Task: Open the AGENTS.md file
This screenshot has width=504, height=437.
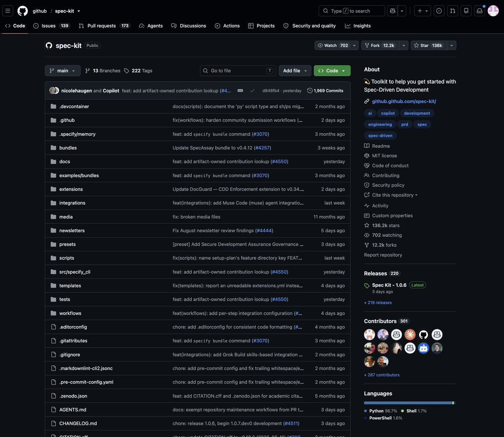Action: [x=73, y=410]
